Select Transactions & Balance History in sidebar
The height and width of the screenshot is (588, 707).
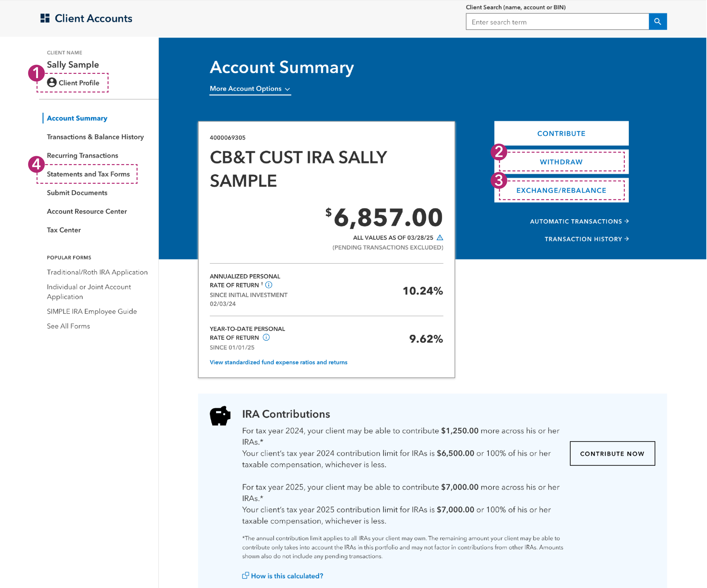pos(95,137)
